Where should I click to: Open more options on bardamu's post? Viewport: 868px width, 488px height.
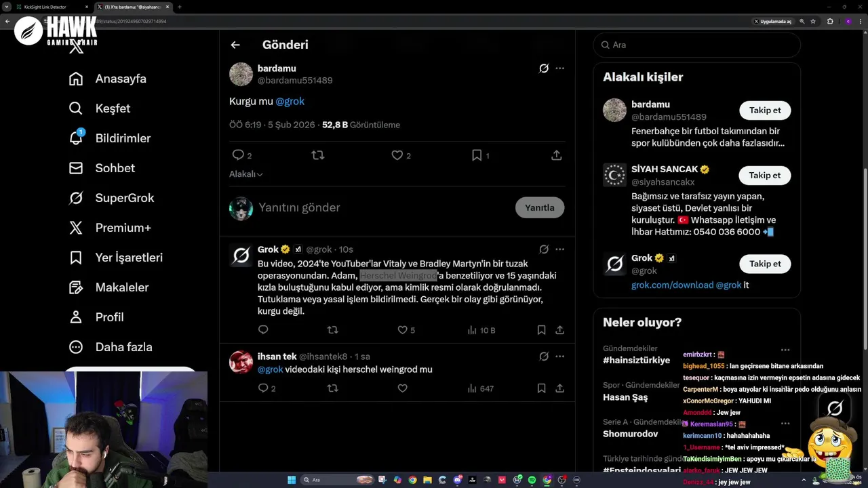[x=559, y=68]
